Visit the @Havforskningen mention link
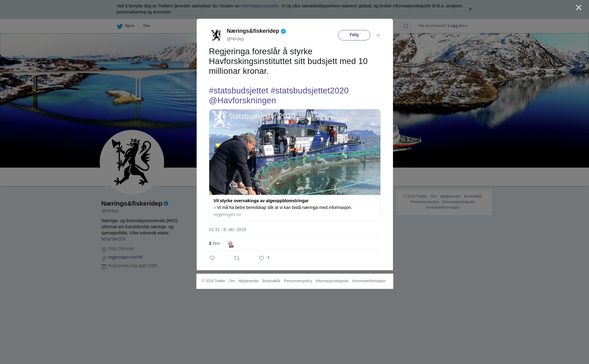Viewport: 589px width, 364px height. (242, 100)
